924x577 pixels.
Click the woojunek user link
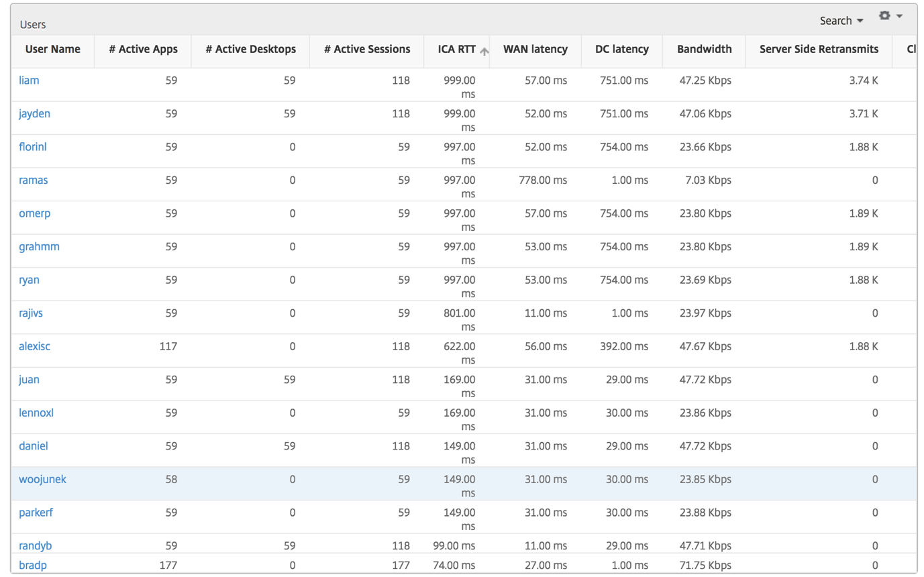(x=42, y=479)
